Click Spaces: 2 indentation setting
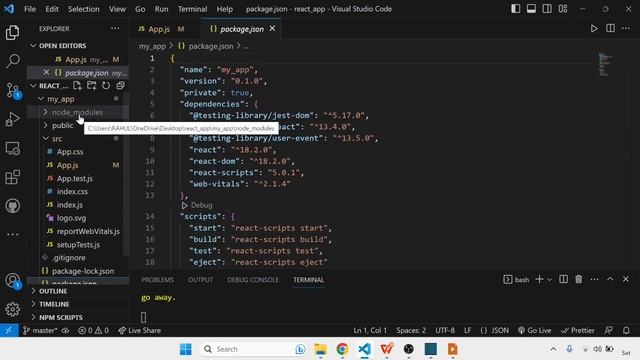This screenshot has width=640, height=360. click(x=411, y=330)
